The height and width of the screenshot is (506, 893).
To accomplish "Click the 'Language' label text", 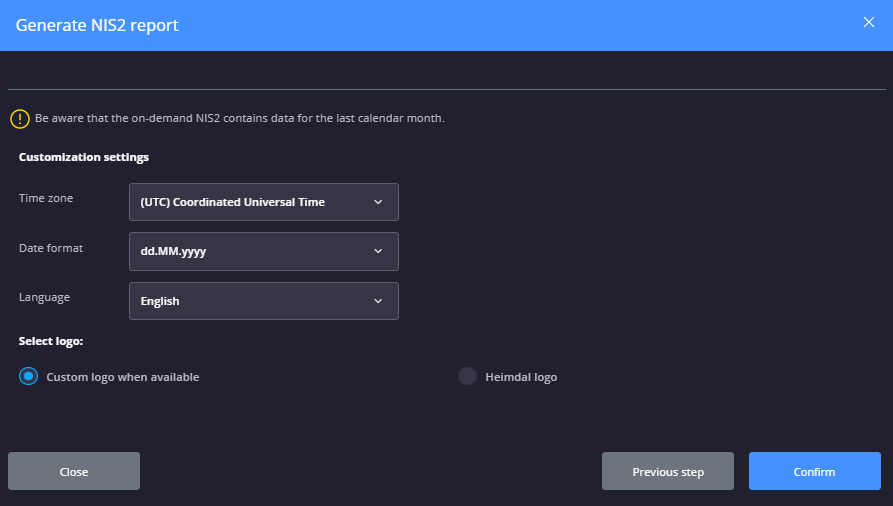I will pyautogui.click(x=44, y=297).
